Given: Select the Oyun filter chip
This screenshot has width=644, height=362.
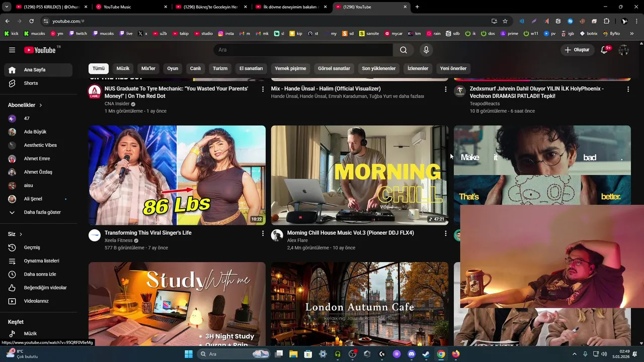Looking at the screenshot, I should click(x=173, y=68).
